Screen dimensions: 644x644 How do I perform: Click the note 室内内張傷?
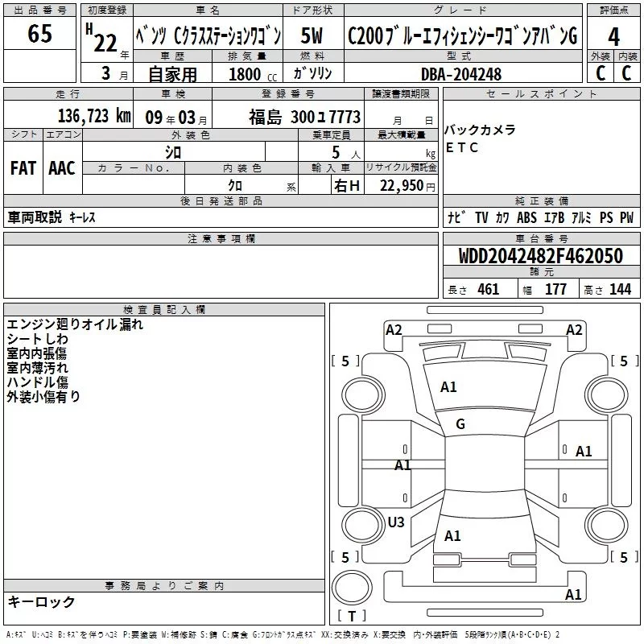(37, 353)
